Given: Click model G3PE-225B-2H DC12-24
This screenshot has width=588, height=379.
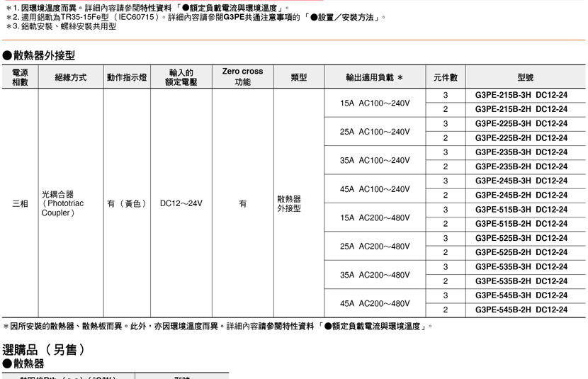Looking at the screenshot, I should point(521,138).
